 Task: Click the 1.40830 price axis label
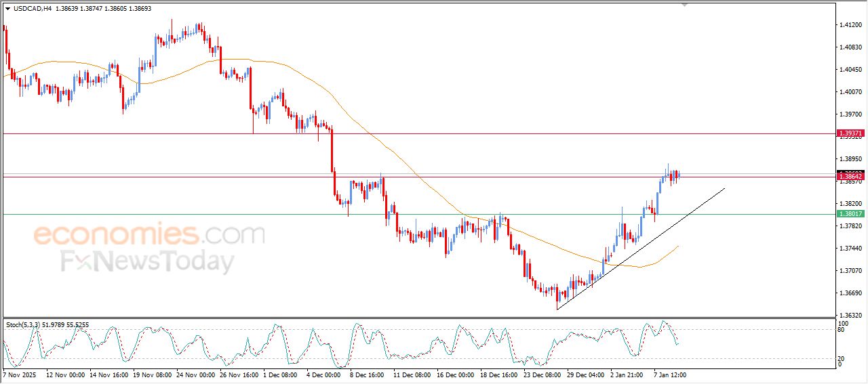click(x=850, y=47)
